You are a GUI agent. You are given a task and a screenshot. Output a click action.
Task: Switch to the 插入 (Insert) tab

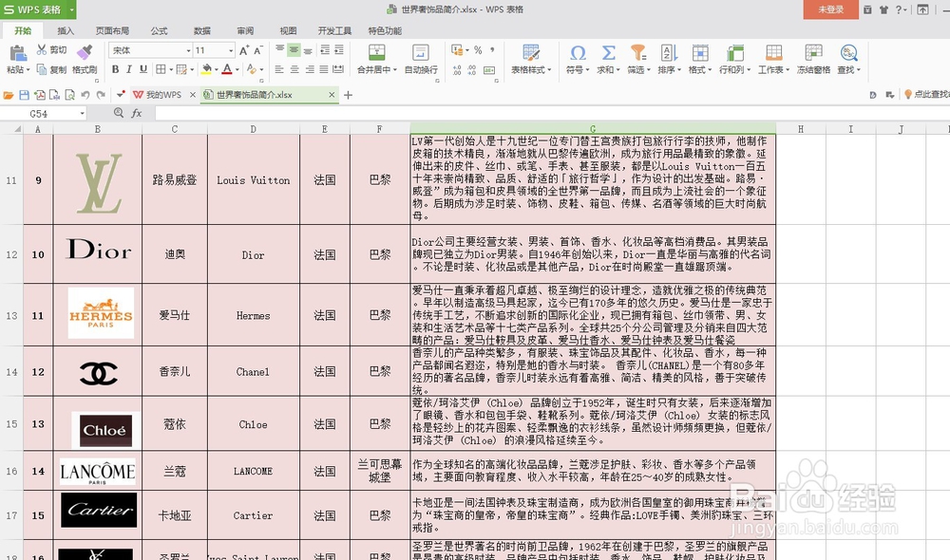click(66, 31)
